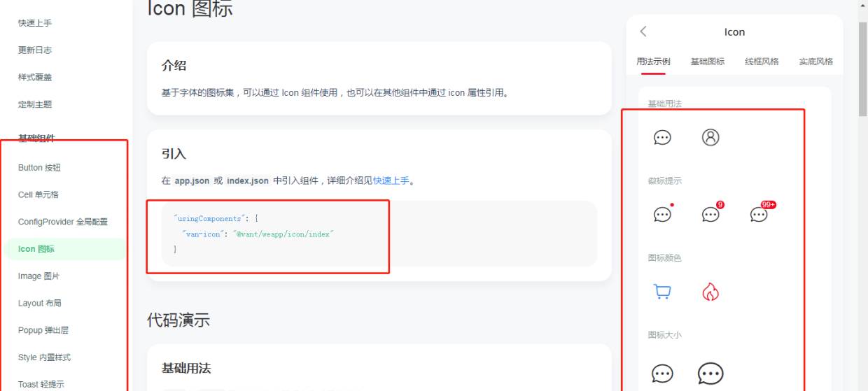
Task: Open Image 图片 component page
Action: tap(38, 276)
